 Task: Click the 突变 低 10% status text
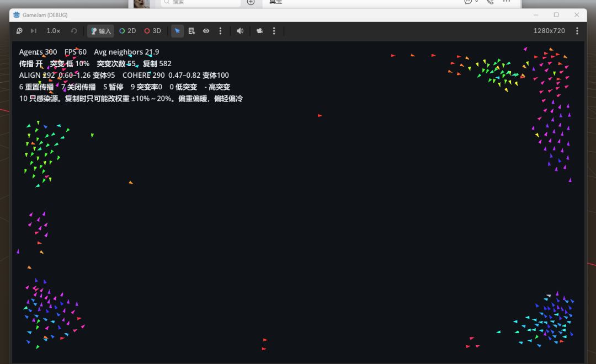coord(70,63)
